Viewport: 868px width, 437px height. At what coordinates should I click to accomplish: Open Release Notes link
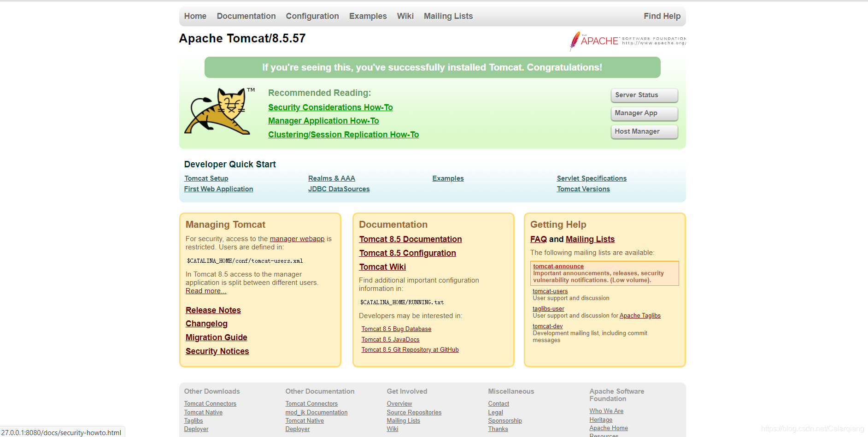coord(213,310)
